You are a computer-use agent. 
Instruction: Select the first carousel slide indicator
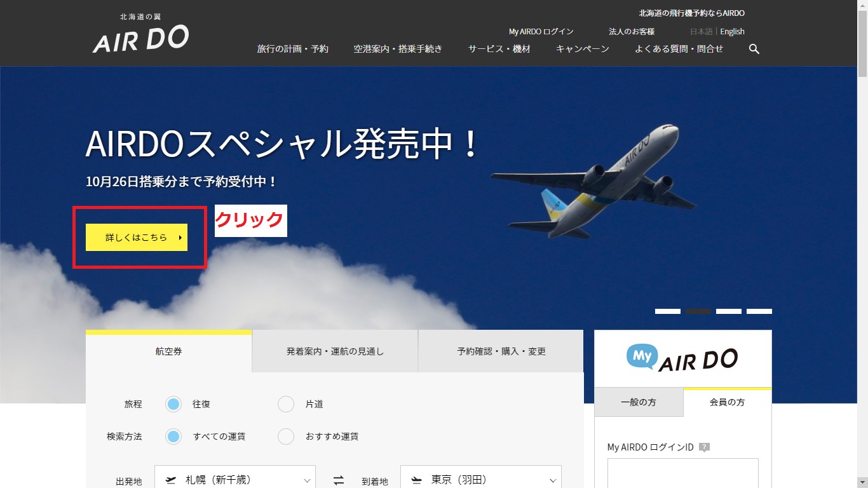click(x=667, y=311)
